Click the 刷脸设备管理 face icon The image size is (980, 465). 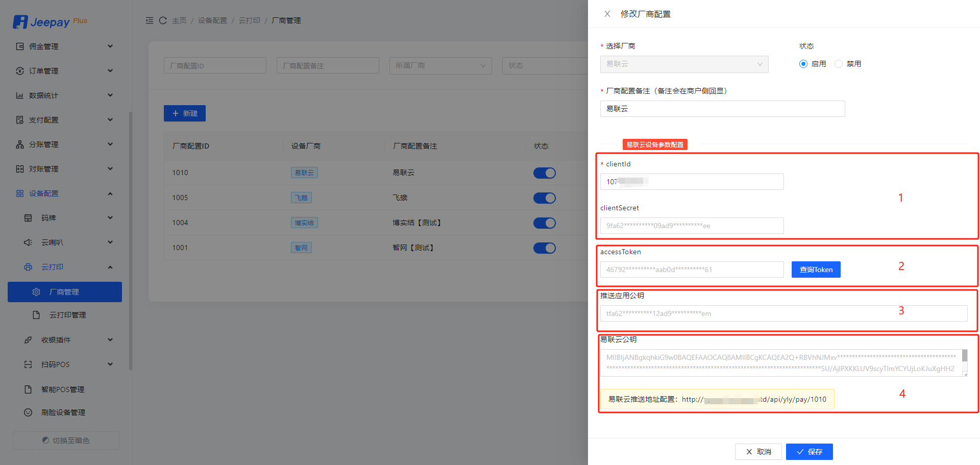pyautogui.click(x=28, y=412)
